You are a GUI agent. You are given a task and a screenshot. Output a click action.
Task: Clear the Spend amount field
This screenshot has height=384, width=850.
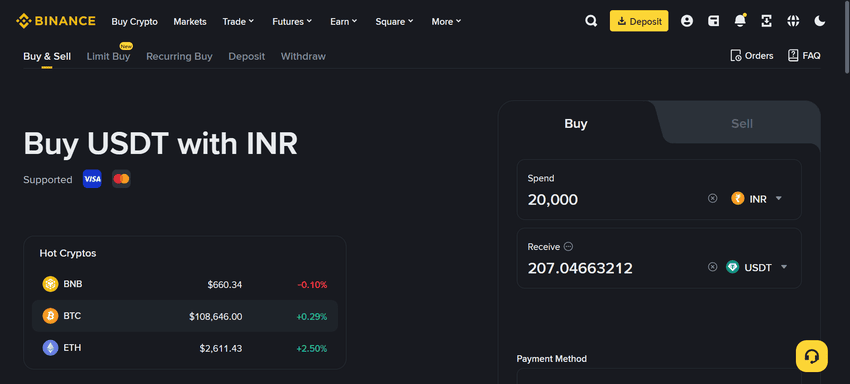pos(712,199)
